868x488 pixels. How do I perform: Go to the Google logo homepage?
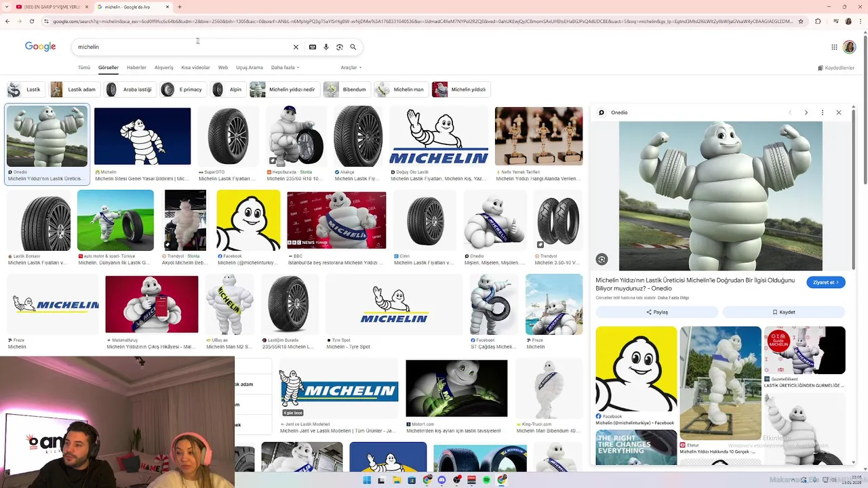(x=41, y=47)
